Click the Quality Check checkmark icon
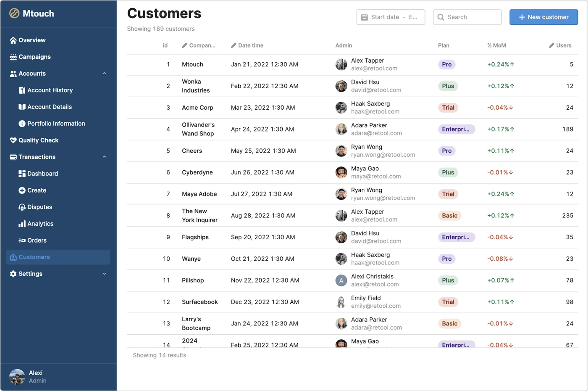Image resolution: width=588 pixels, height=391 pixels. click(13, 140)
